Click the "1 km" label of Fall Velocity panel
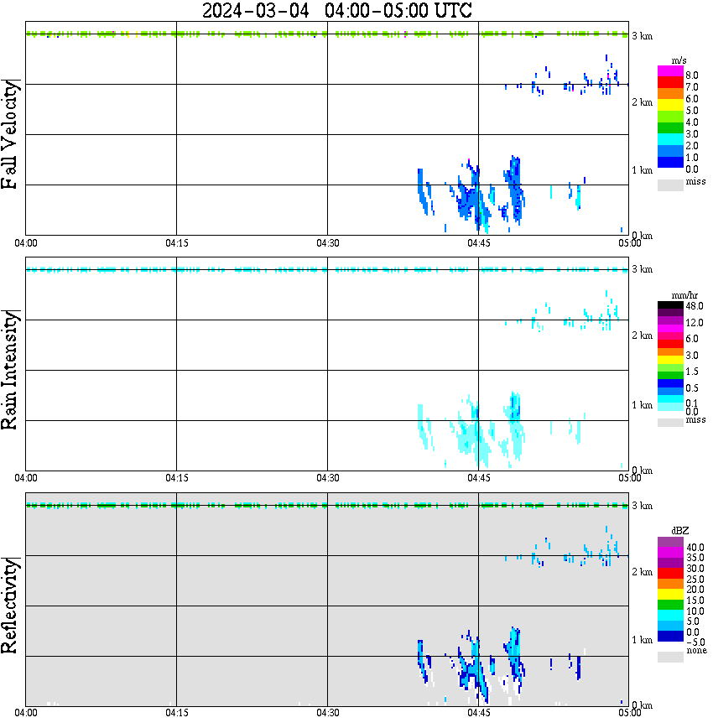The height and width of the screenshot is (728, 713). pos(642,170)
